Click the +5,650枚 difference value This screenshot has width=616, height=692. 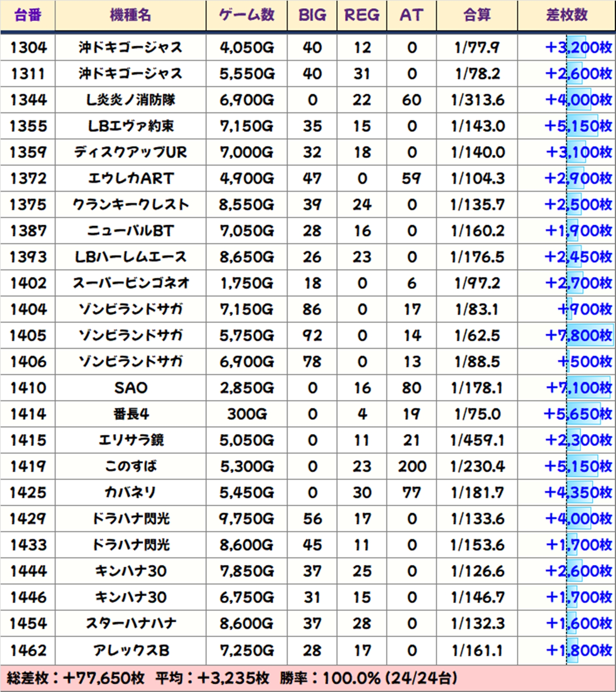point(578,414)
